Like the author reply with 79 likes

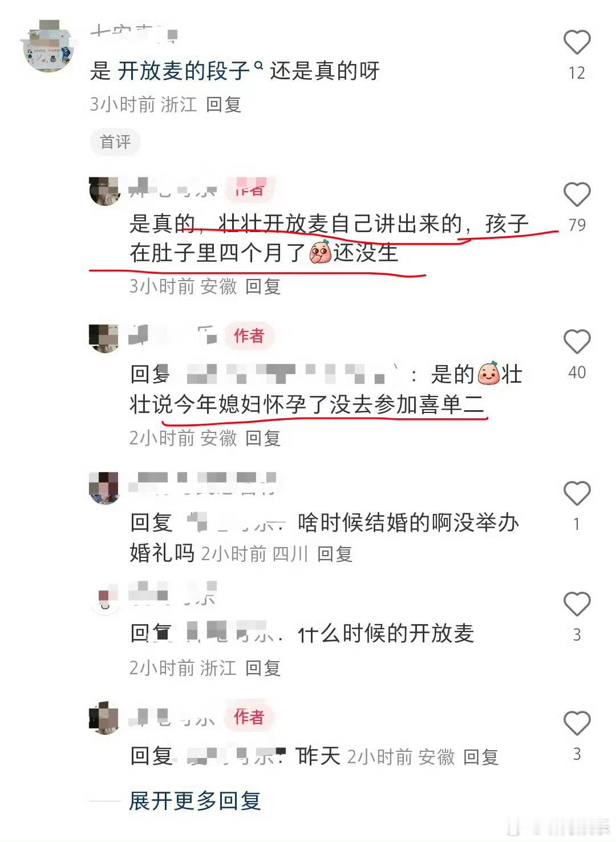(577, 195)
